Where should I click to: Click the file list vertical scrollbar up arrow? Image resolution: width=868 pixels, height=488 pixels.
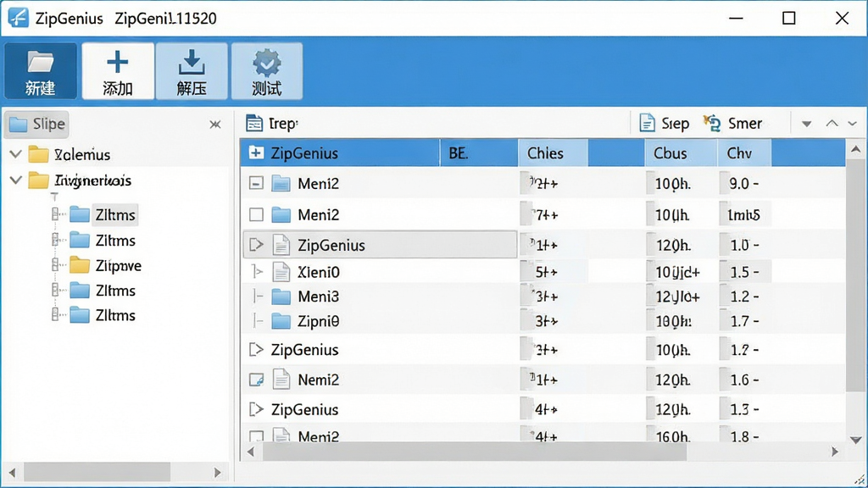click(855, 149)
